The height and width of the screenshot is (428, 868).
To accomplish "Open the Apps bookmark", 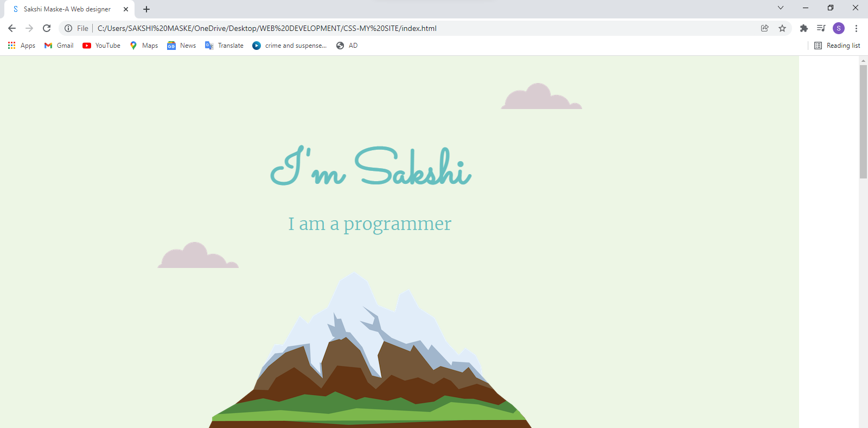I will pos(22,46).
